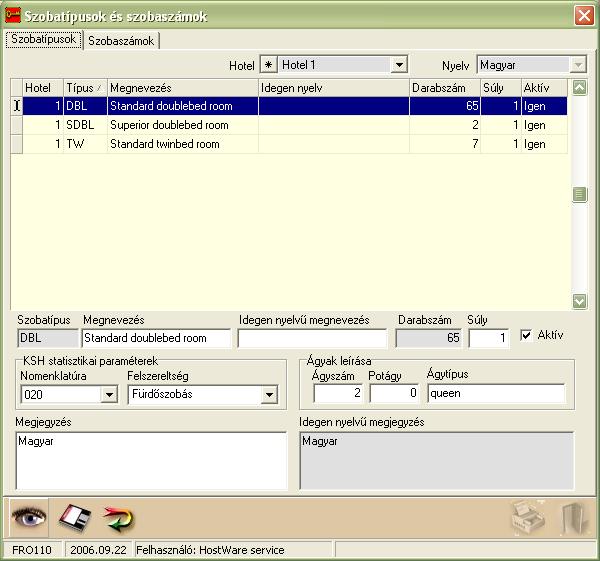Close the Szobatípusok és szobaszámok window

[584, 16]
